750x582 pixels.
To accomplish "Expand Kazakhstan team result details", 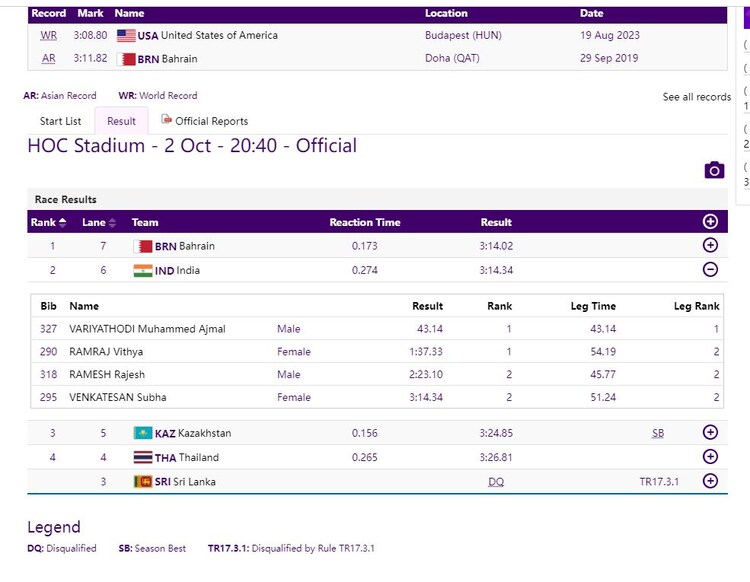I will click(x=710, y=433).
